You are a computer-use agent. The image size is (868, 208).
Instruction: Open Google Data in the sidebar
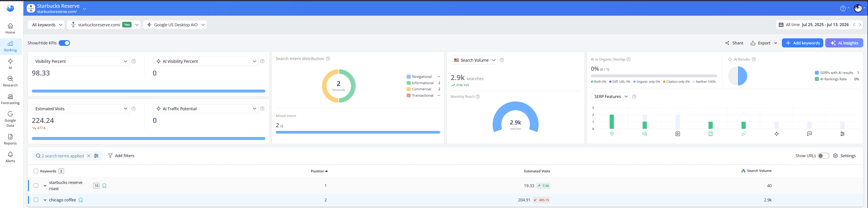[10, 119]
